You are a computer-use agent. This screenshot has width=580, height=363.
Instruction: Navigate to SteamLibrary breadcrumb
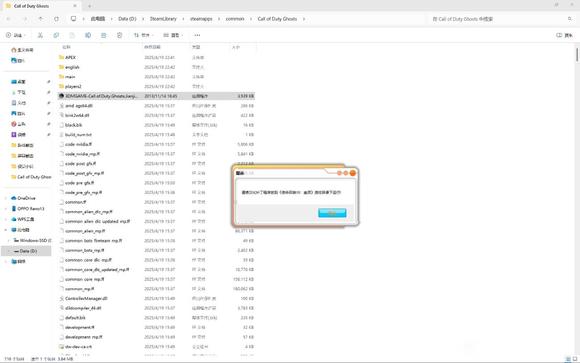163,19
